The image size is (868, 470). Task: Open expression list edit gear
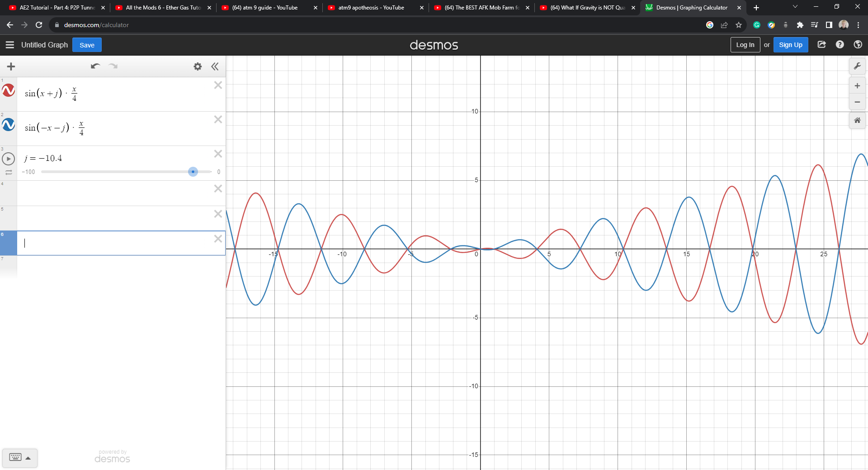pyautogui.click(x=198, y=66)
